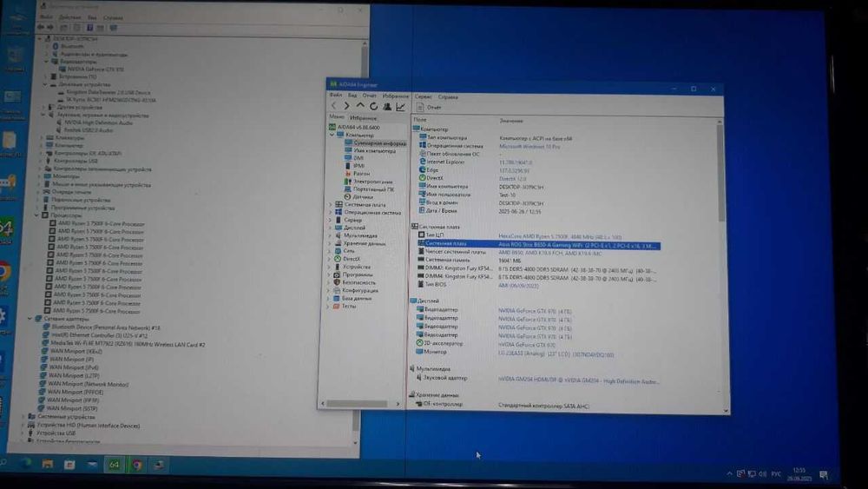This screenshot has height=489, width=868.
Task: Click the user icon in AIDA64 toolbar
Action: point(387,106)
